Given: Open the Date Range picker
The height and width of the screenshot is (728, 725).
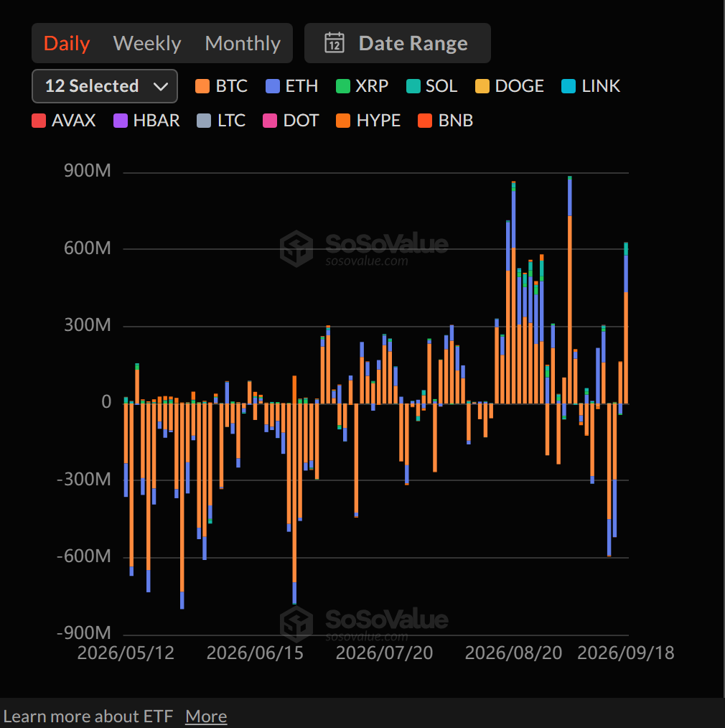Looking at the screenshot, I should tap(397, 43).
